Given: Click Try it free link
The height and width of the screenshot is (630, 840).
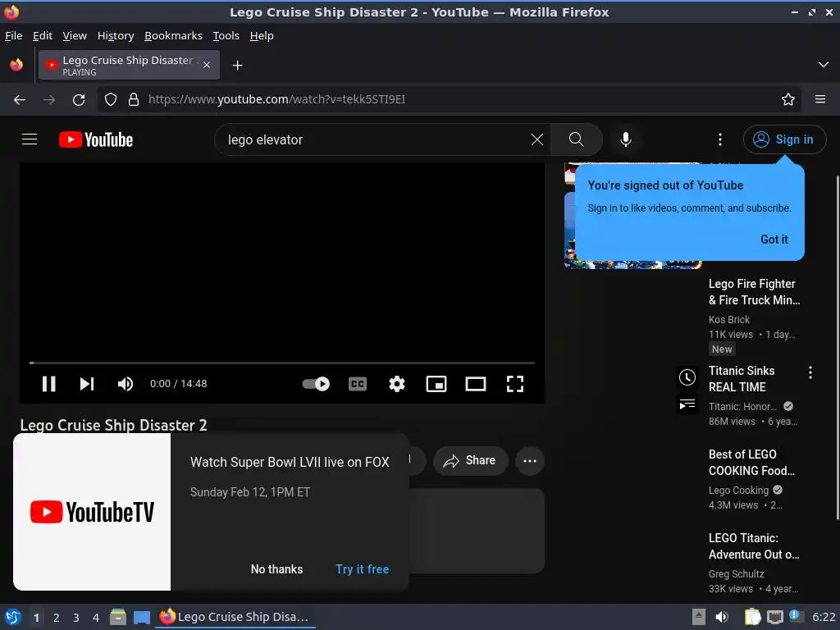Looking at the screenshot, I should point(362,569).
